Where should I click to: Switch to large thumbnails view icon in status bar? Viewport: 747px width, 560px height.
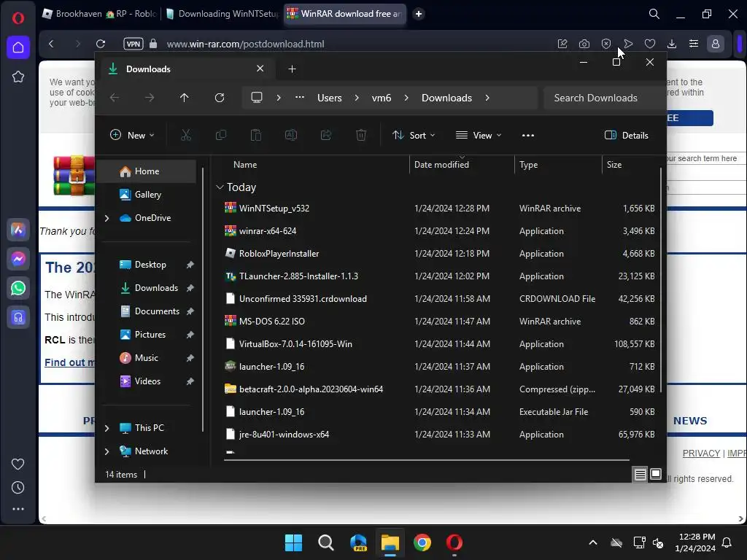(x=656, y=474)
